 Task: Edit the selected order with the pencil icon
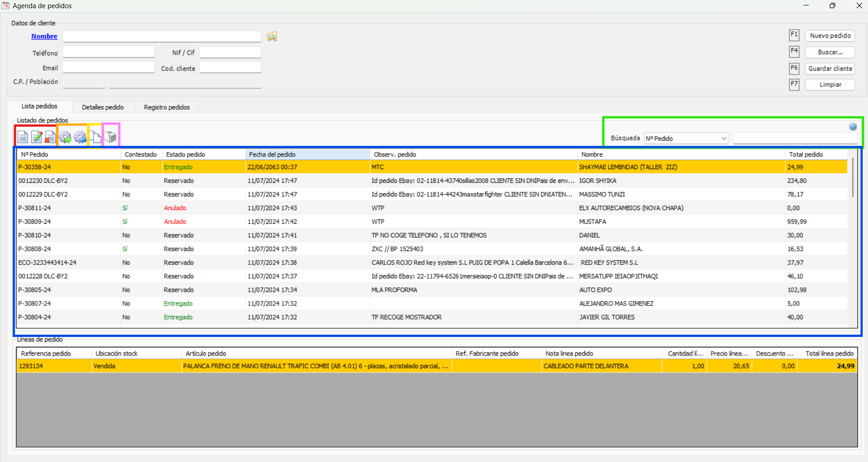click(36, 136)
